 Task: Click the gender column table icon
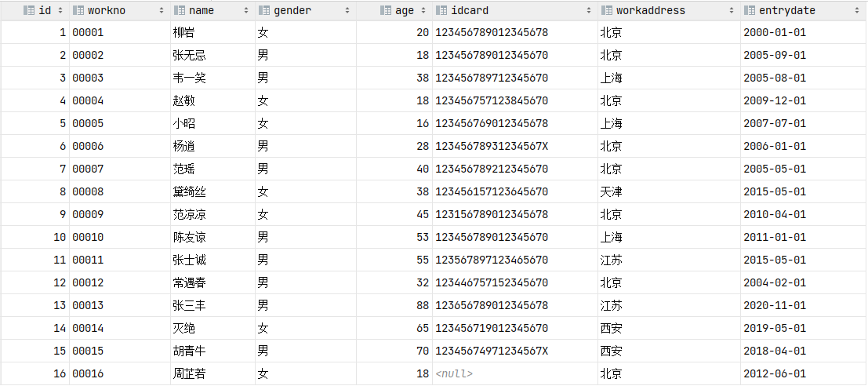coord(264,10)
